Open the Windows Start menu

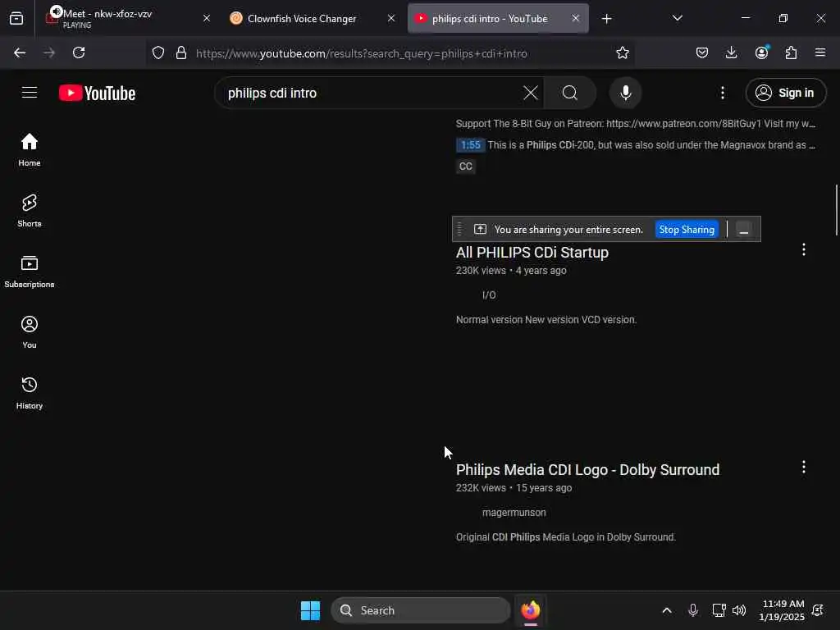click(310, 610)
